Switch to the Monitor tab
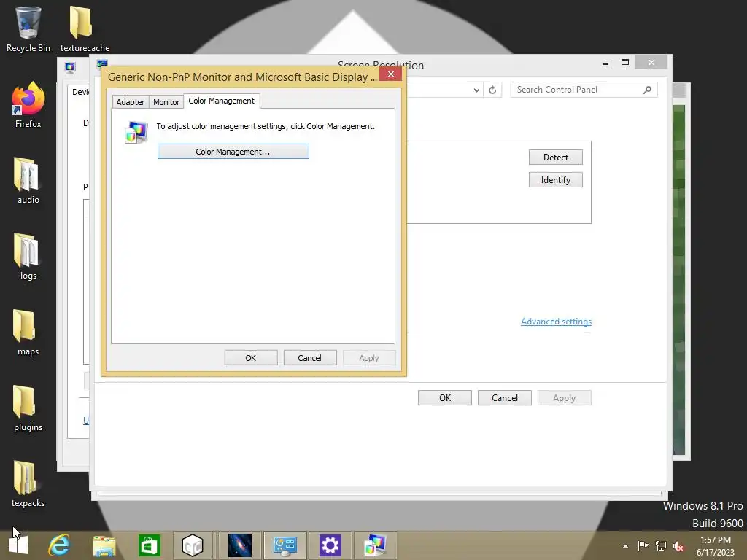747x560 pixels. coord(166,102)
